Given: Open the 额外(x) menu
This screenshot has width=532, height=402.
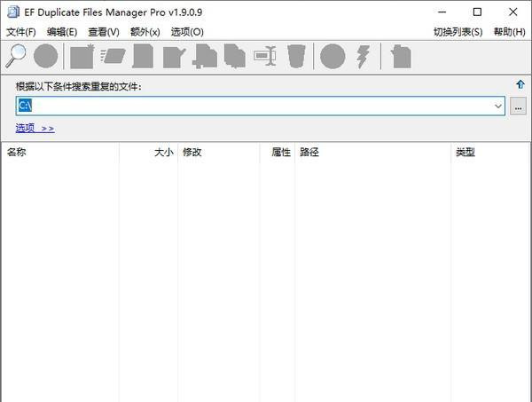Looking at the screenshot, I should tap(145, 32).
